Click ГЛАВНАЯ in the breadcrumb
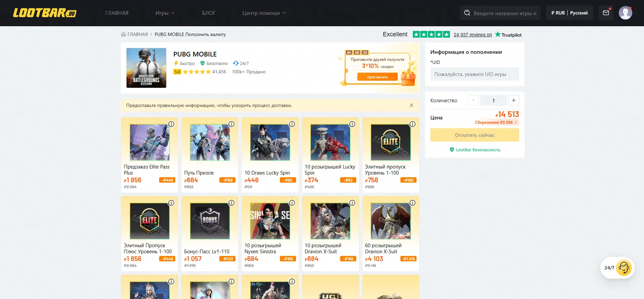Screen dimensions: 644x299 tap(138, 34)
